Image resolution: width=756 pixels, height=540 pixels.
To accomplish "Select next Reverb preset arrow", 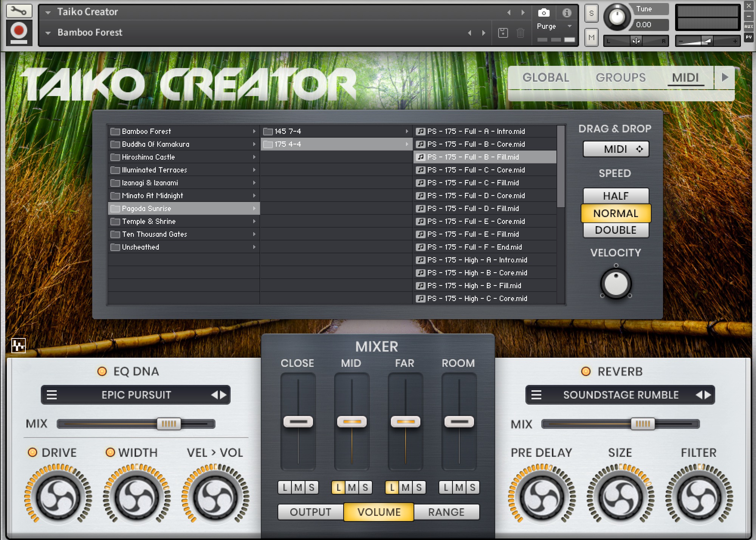I will click(x=708, y=395).
